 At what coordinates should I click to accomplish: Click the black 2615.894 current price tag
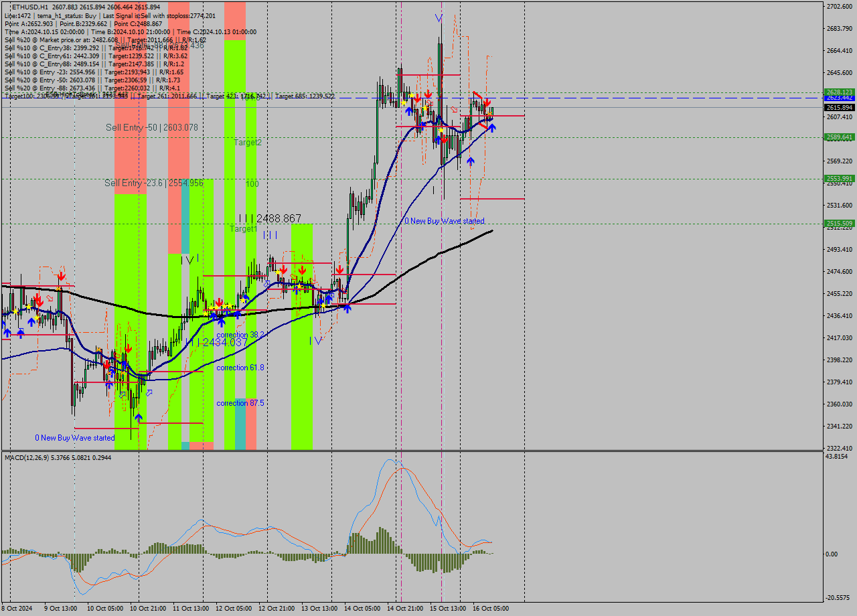click(x=839, y=107)
